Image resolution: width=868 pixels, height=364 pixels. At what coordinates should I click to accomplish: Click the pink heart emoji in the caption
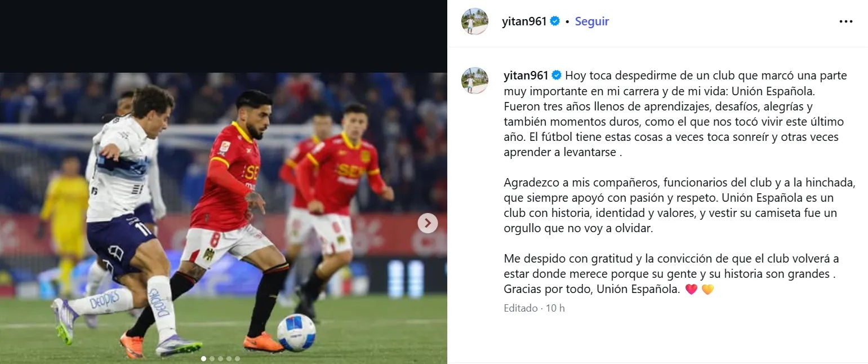[x=692, y=290]
